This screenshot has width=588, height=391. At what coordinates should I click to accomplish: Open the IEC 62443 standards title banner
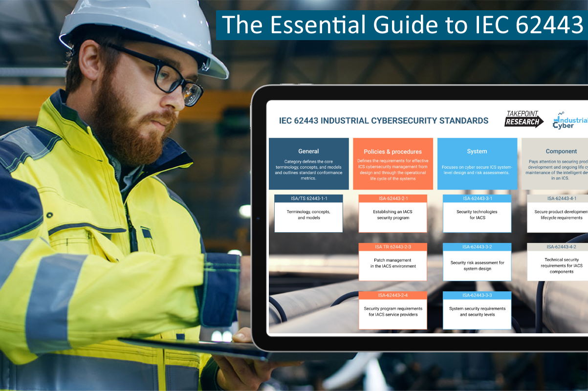(384, 120)
